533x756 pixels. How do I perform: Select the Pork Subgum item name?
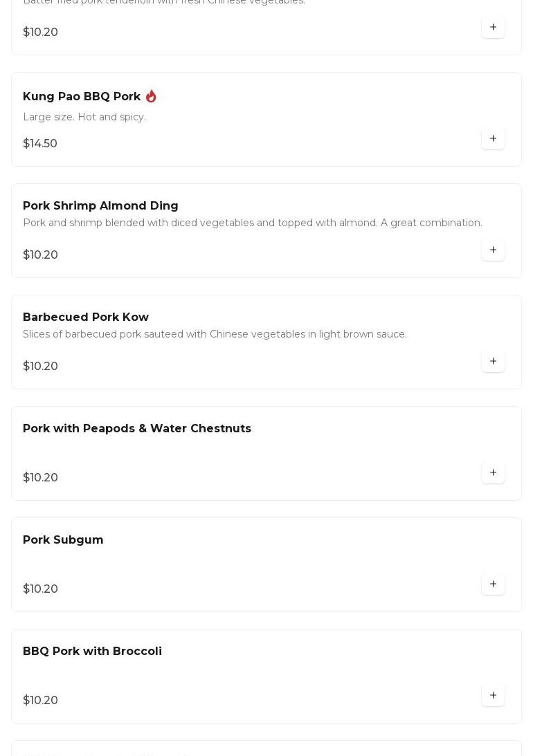coord(63,540)
